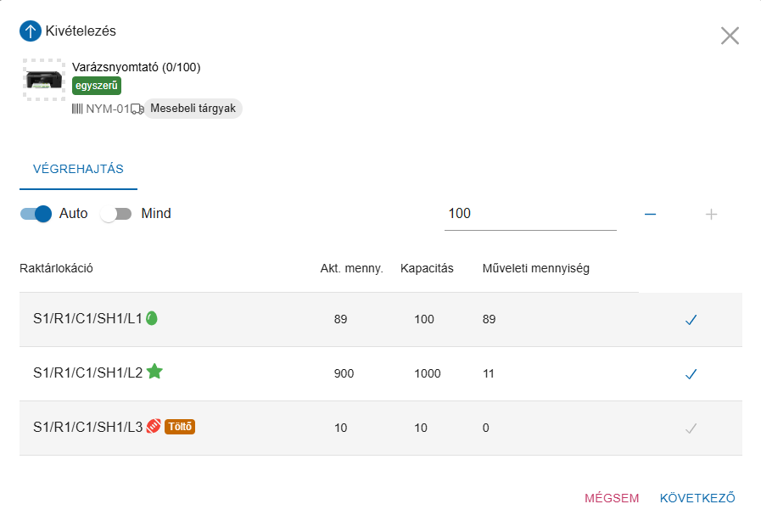This screenshot has width=761, height=532.
Task: Click the green egg icon beside L1
Action: tap(152, 318)
